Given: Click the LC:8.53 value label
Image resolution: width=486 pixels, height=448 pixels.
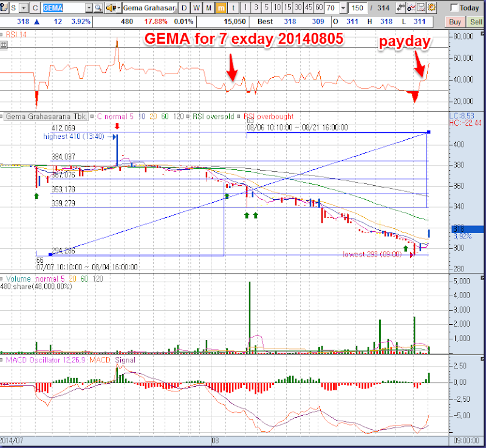Looking at the screenshot, I should 462,116.
